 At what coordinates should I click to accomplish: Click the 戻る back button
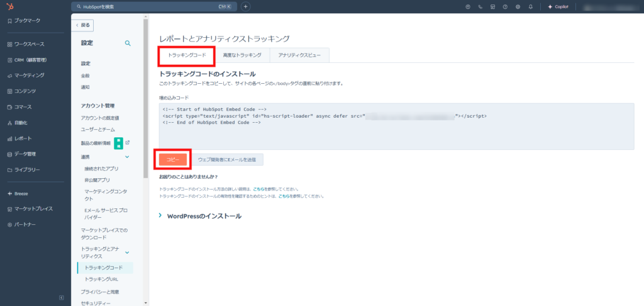click(82, 25)
